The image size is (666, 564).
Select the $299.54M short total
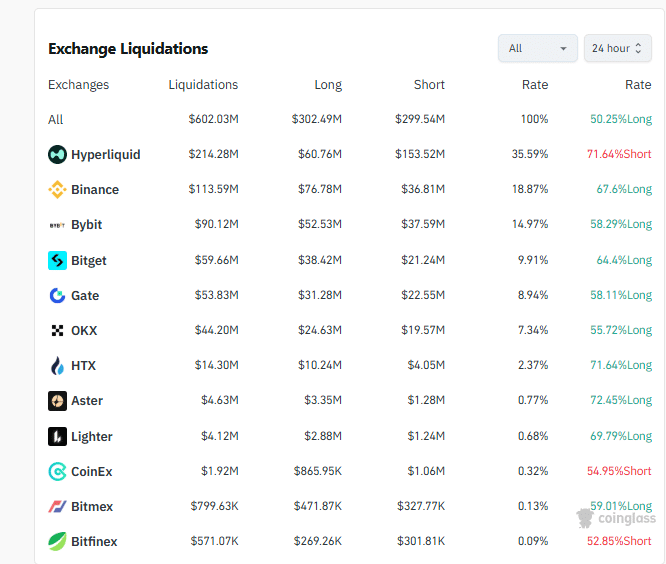[420, 119]
